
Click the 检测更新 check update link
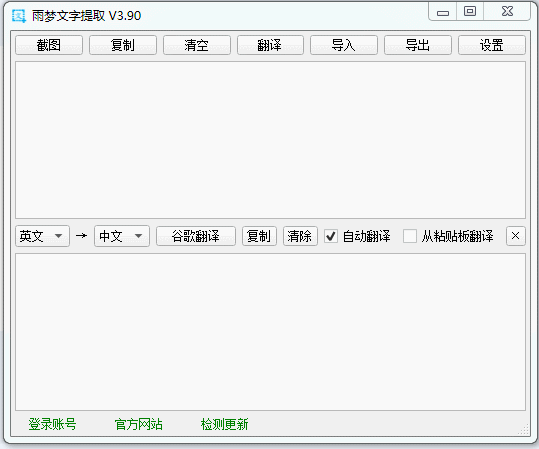[x=224, y=424]
